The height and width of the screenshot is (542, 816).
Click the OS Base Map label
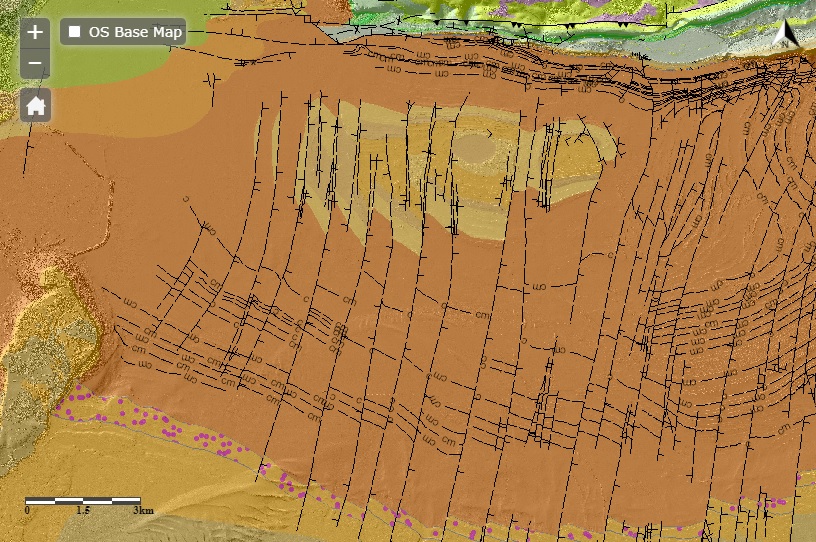(135, 32)
